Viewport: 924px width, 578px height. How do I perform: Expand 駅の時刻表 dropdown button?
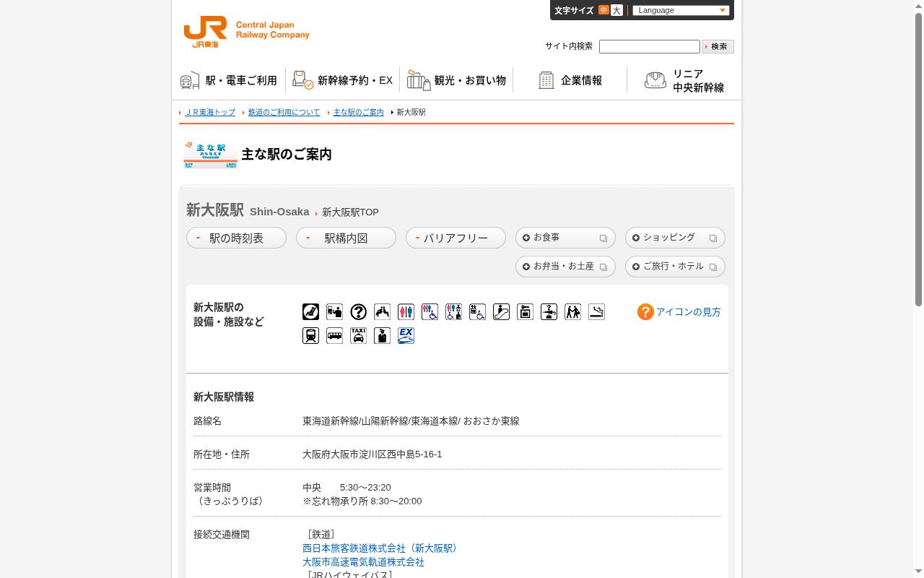(236, 238)
